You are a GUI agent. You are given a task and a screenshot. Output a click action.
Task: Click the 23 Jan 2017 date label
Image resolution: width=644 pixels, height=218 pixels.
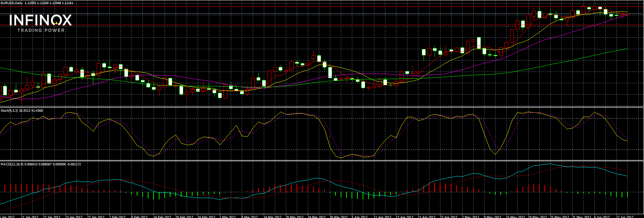point(74,217)
